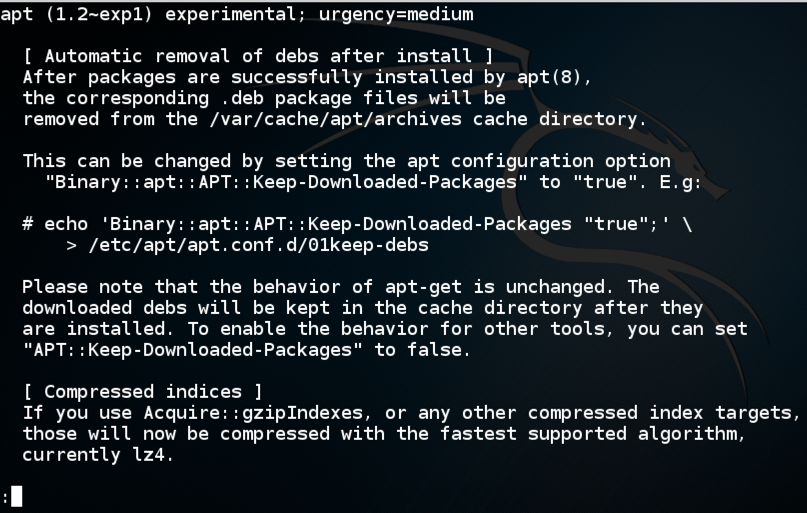Image resolution: width=807 pixels, height=513 pixels.
Task: Click the "/var/cache/apt/archives" directory path
Action: point(335,119)
